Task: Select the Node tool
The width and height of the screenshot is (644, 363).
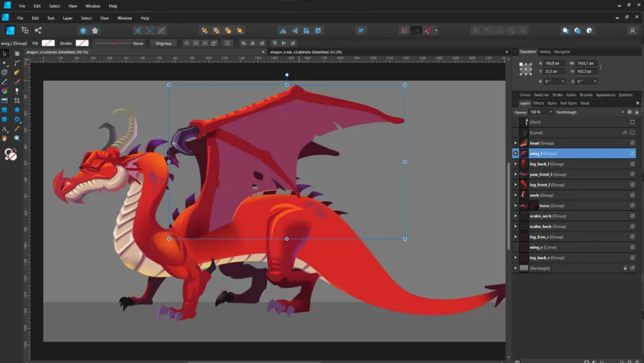Action: (x=4, y=63)
